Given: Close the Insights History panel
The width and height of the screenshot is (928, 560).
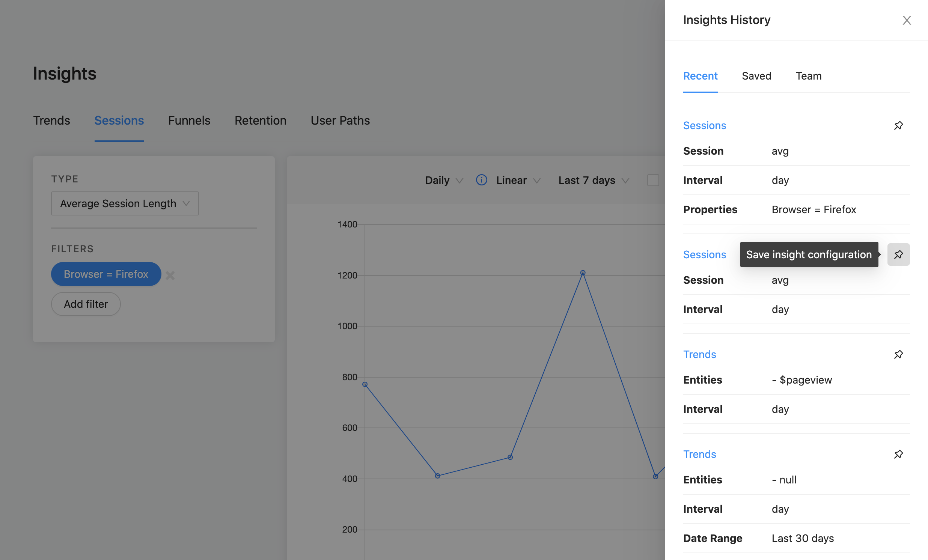Looking at the screenshot, I should (907, 20).
